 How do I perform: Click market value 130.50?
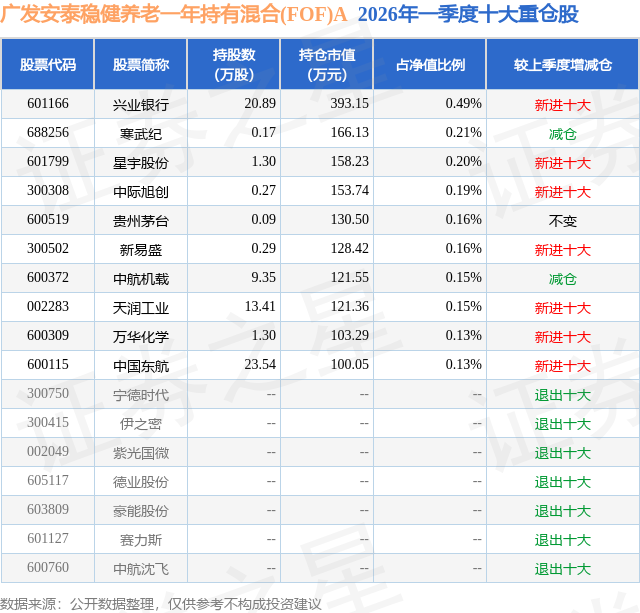click(x=349, y=220)
